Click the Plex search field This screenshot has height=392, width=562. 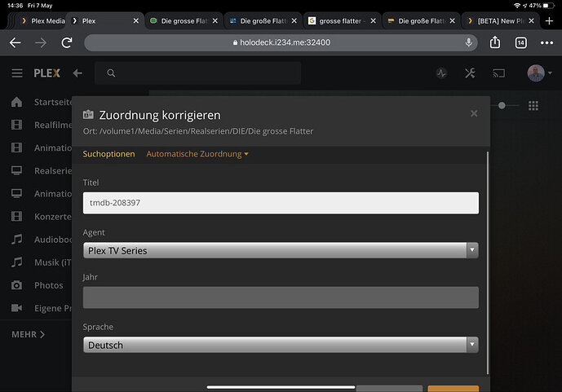[x=198, y=73]
